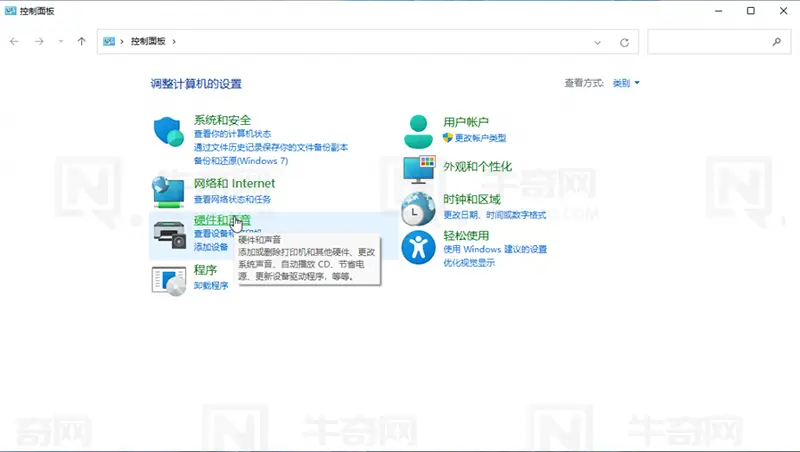Open the 用户帐户 category link
The height and width of the screenshot is (452, 800).
[x=466, y=122]
